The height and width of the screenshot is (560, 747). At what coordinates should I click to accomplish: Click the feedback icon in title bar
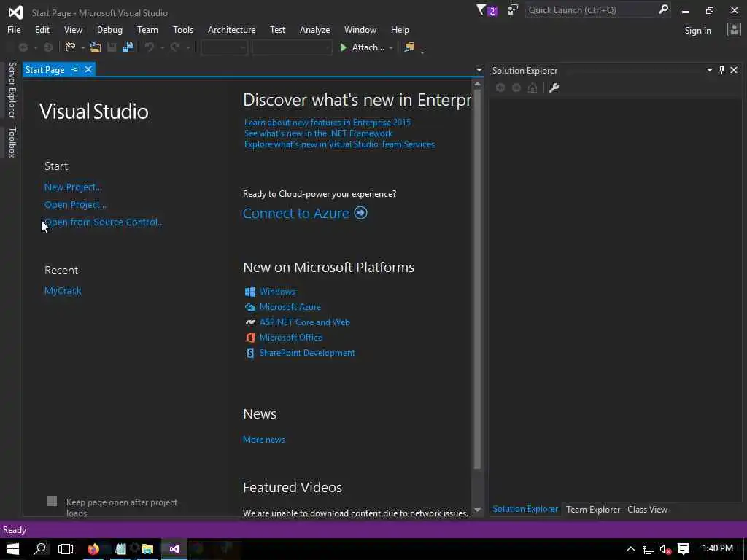[x=513, y=10]
